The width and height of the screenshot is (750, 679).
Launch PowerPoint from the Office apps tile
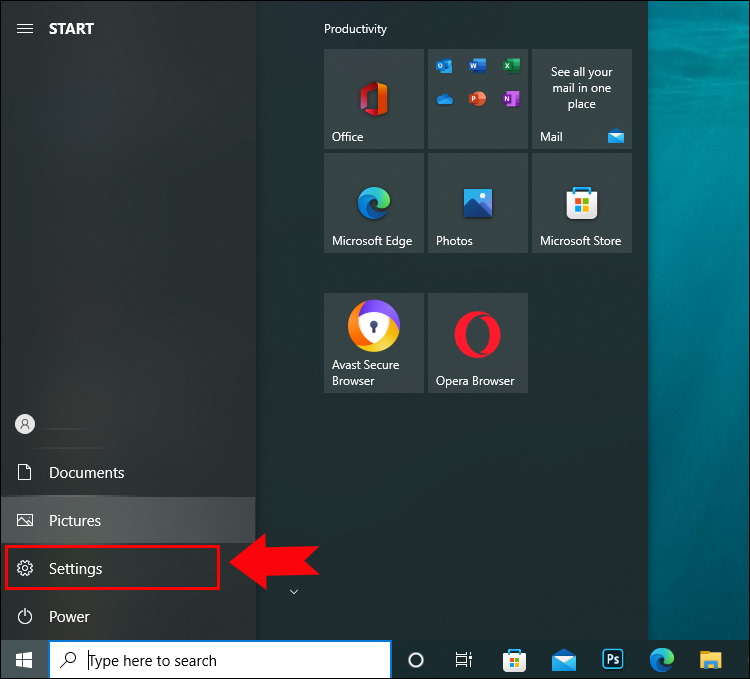[477, 99]
